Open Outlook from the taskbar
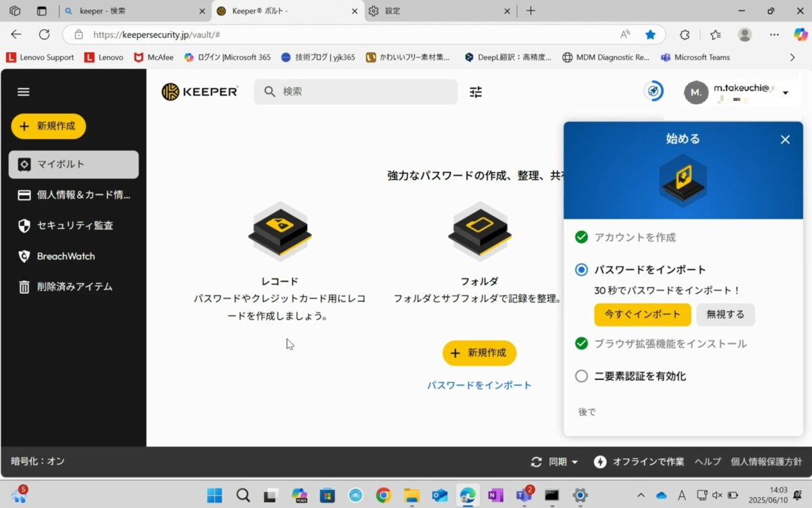 (x=440, y=495)
